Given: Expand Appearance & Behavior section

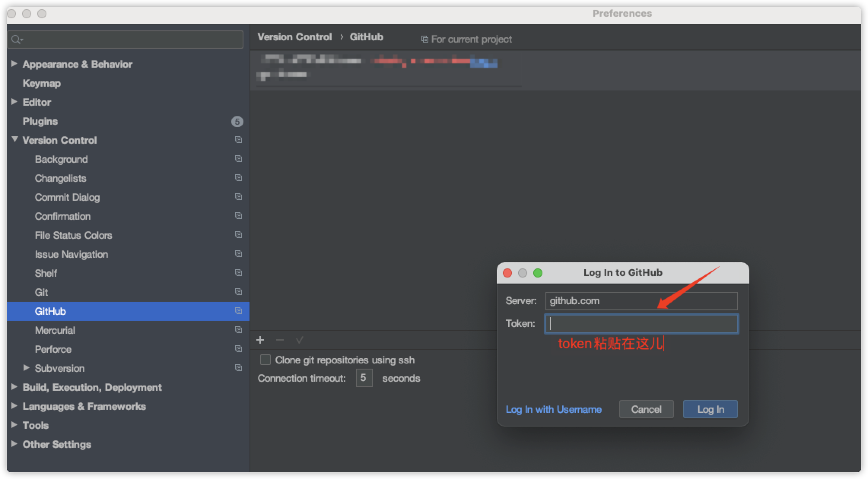Looking at the screenshot, I should pos(14,64).
